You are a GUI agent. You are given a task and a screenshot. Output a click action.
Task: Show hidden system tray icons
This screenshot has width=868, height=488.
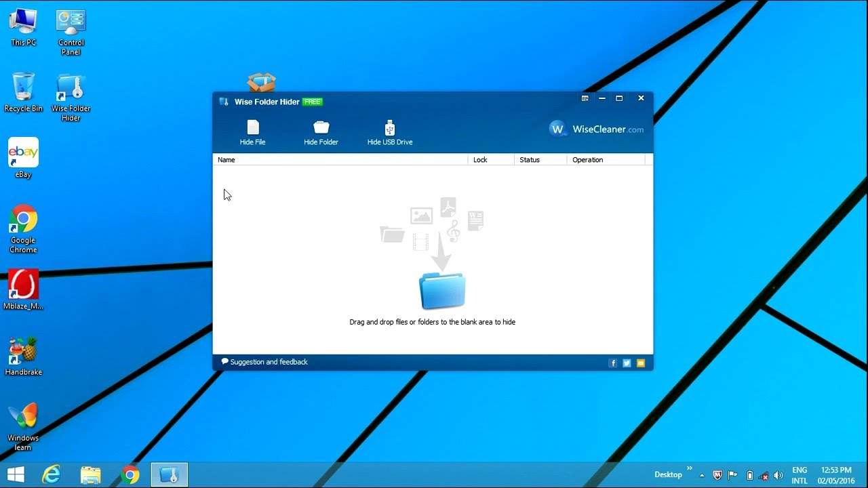tap(702, 475)
